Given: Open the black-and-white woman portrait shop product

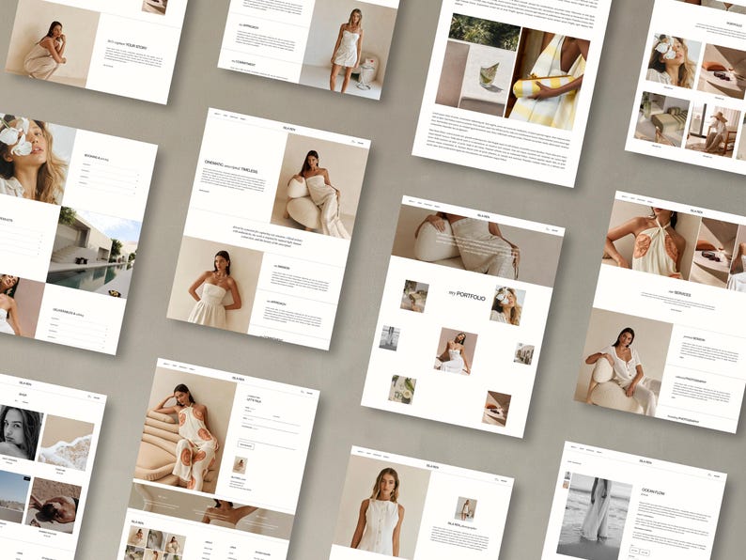Looking at the screenshot, I should [19, 432].
